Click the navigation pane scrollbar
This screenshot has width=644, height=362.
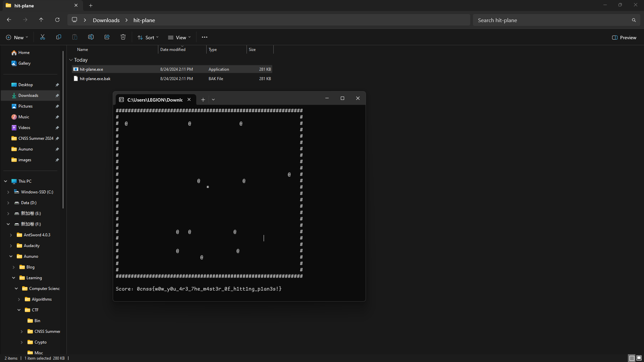pos(63,129)
